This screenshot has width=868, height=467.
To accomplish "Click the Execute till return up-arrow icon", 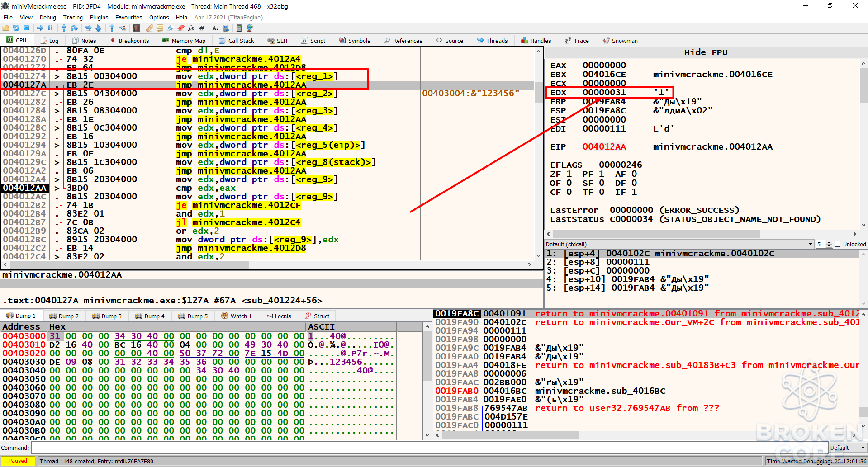I will pyautogui.click(x=112, y=28).
